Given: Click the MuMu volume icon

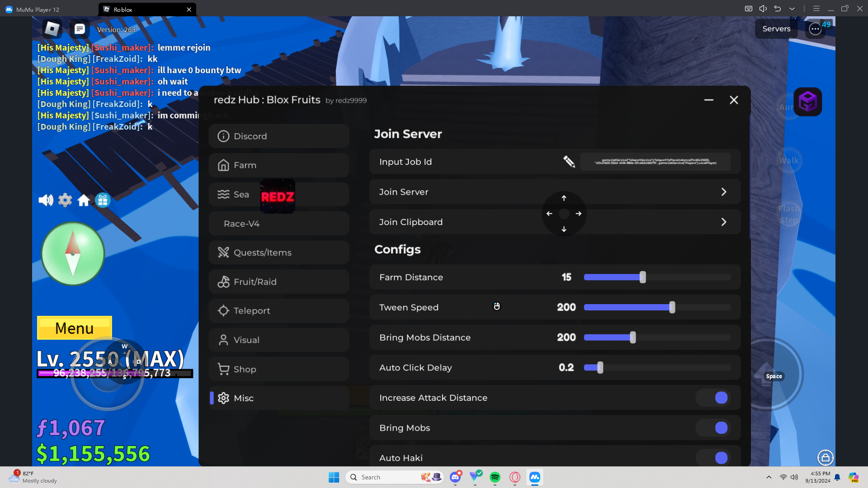Looking at the screenshot, I should tap(763, 9).
